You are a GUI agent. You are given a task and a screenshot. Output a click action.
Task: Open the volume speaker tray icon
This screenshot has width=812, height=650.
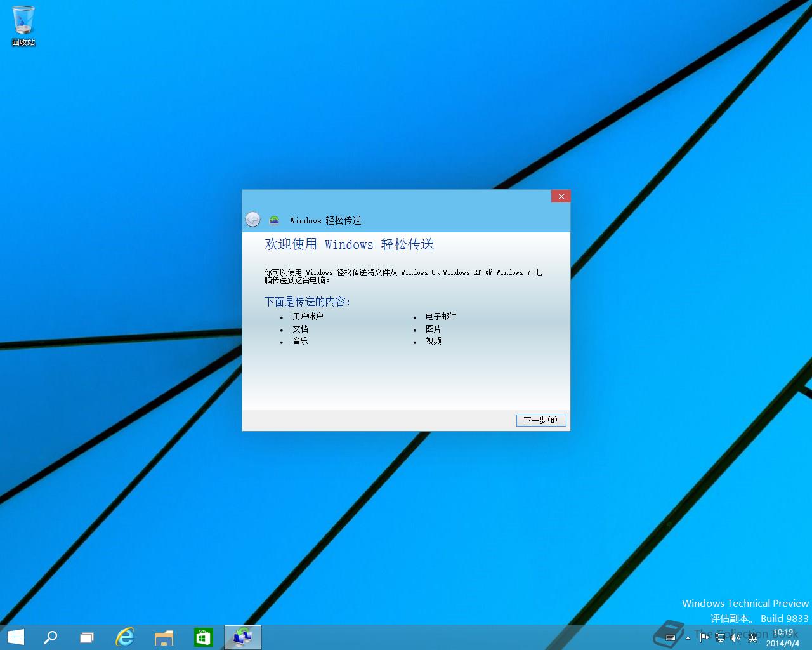pos(736,637)
